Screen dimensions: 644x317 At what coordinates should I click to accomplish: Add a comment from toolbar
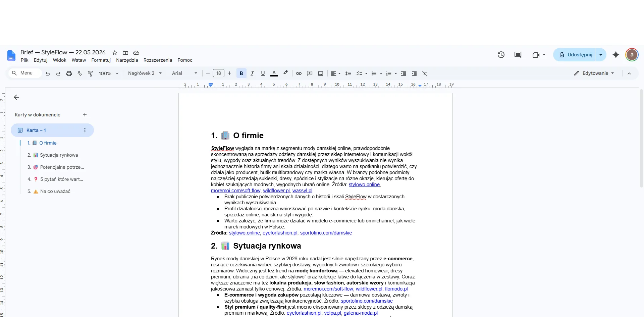tap(310, 73)
